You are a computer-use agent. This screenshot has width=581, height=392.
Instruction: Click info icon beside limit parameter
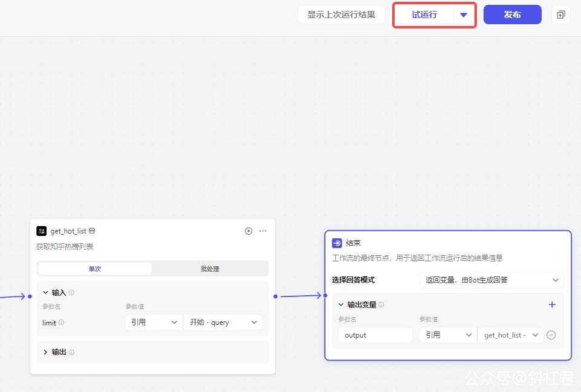click(x=62, y=322)
